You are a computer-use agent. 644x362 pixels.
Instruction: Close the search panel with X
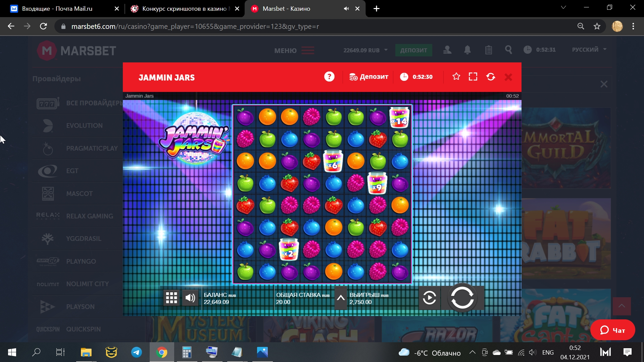click(x=604, y=84)
